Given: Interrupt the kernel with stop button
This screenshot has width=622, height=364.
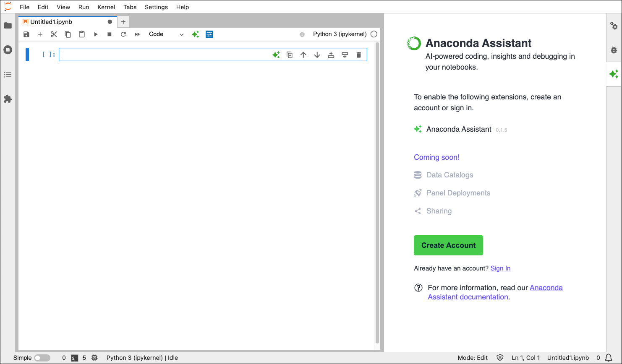Looking at the screenshot, I should (x=110, y=34).
